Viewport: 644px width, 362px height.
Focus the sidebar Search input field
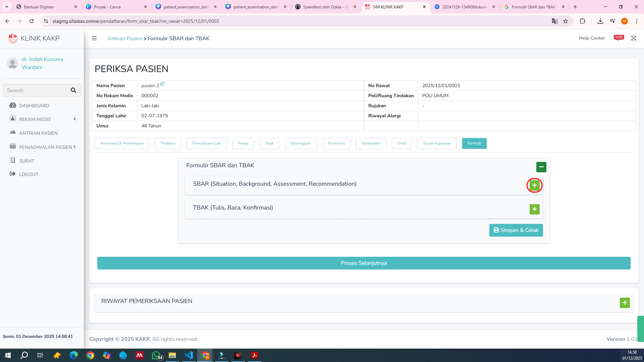point(35,90)
